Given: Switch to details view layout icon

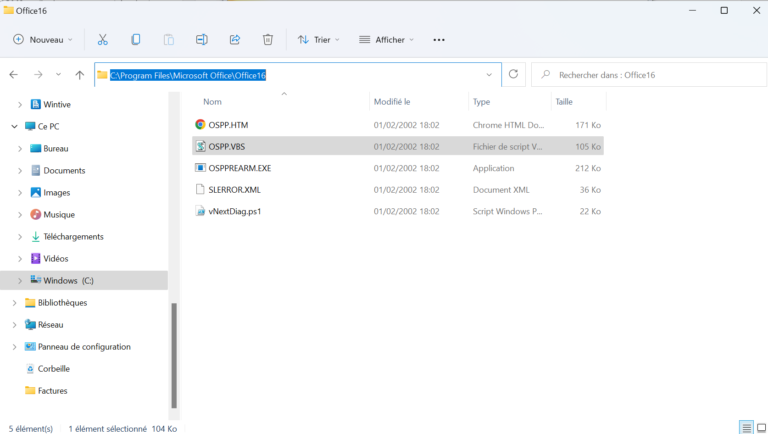Looking at the screenshot, I should (745, 427).
